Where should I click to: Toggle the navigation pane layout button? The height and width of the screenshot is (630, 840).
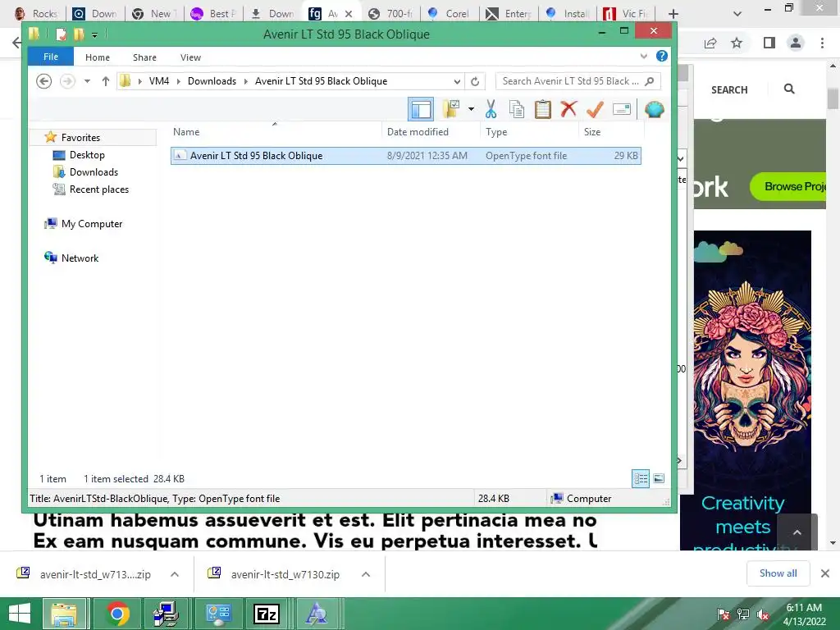(x=421, y=109)
